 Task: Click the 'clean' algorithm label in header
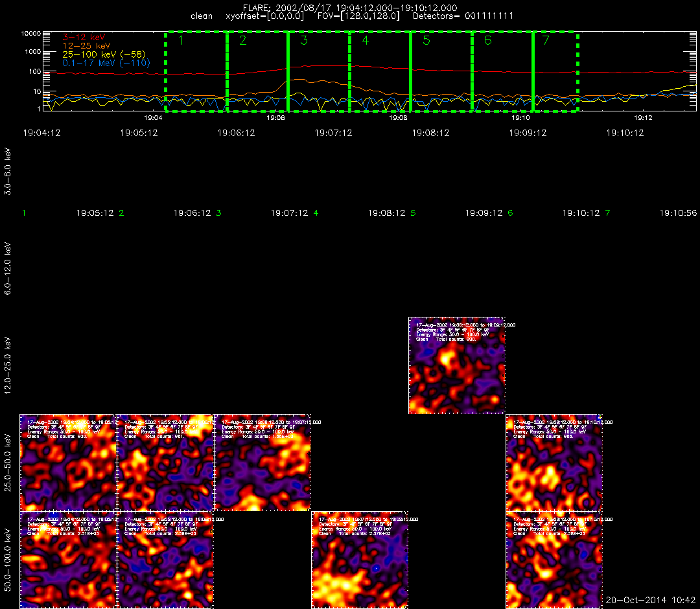click(202, 16)
